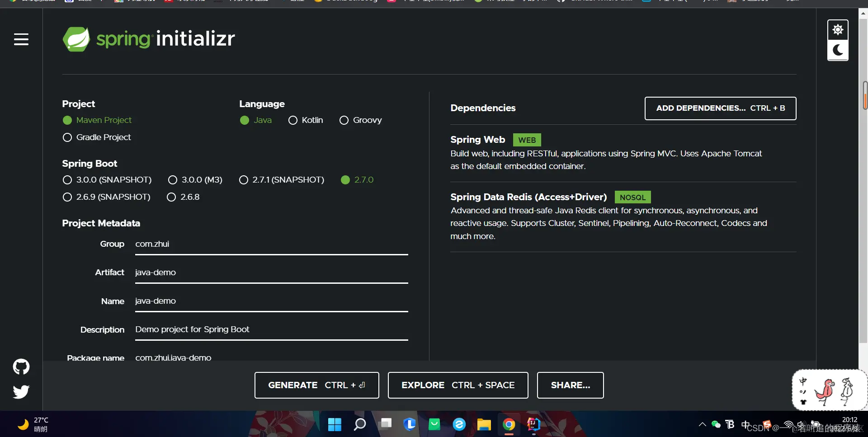Choose Spring Boot 3.0.0 (SNAPSHOT)

coord(107,180)
